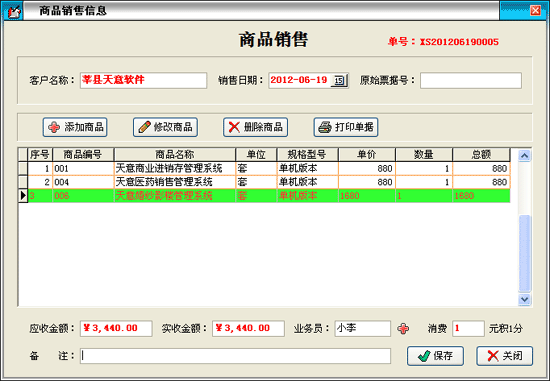
Task: Click the table vertical scrollbar thumb
Action: [x=524, y=253]
